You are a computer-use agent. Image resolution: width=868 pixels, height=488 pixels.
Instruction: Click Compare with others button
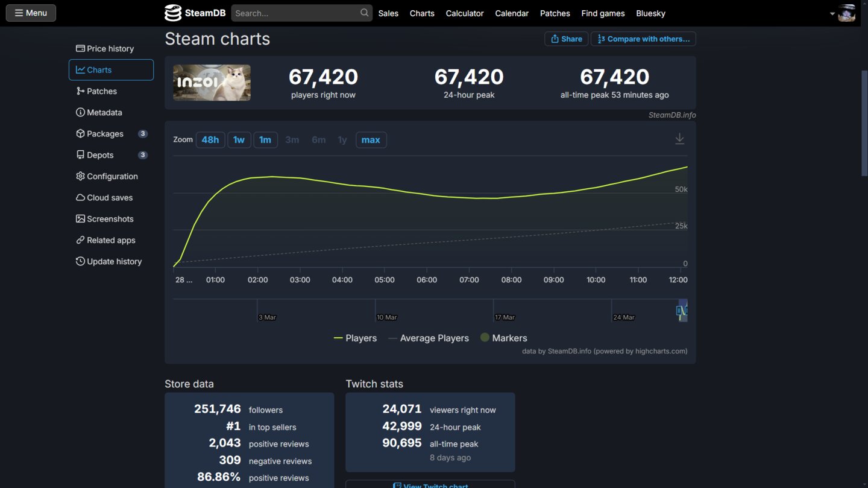(x=643, y=39)
